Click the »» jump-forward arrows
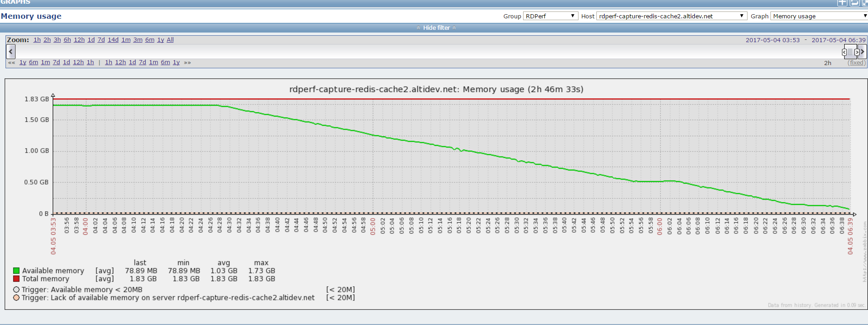The image size is (868, 325). tap(187, 62)
